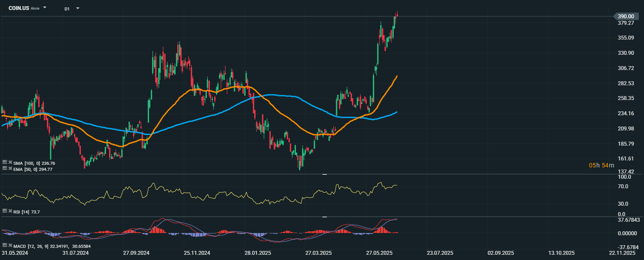Click the RSI panel top divider handle
Screen dimensions: 644x260
(324, 174)
